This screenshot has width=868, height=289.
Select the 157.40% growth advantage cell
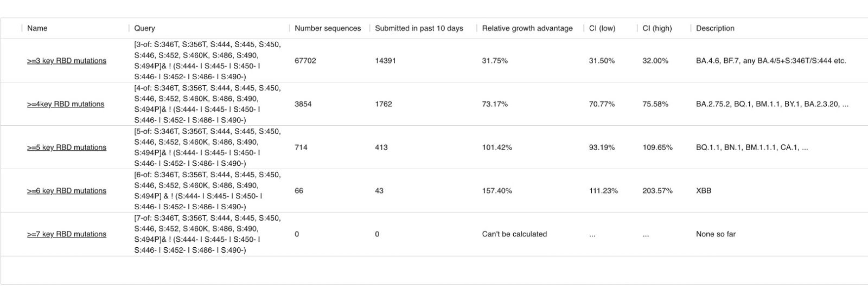click(497, 191)
